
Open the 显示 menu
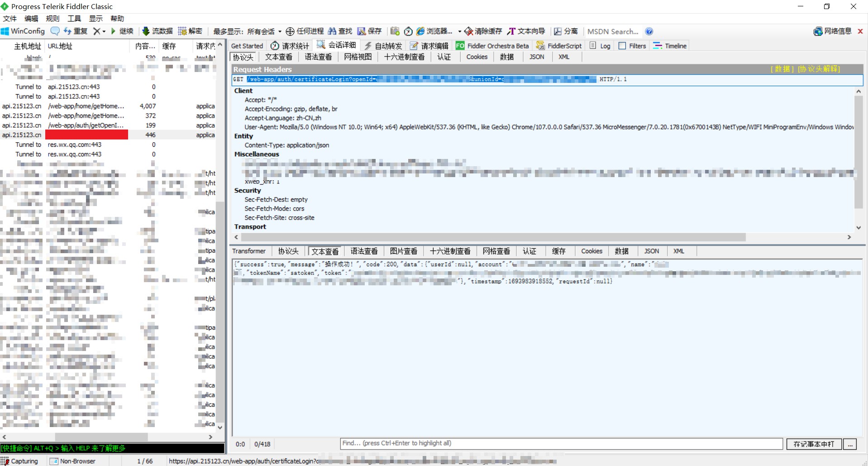(x=95, y=19)
